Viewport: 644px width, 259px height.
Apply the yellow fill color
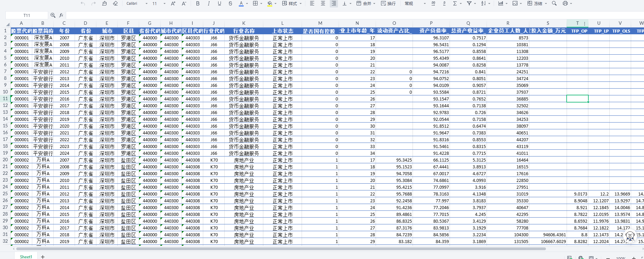[270, 3]
